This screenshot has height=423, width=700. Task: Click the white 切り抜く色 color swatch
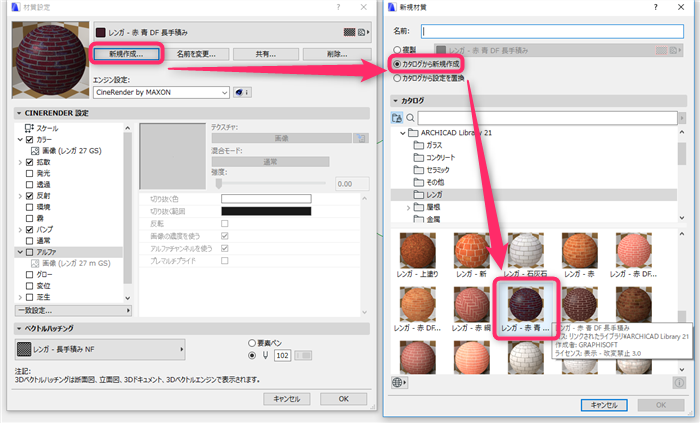tap(266, 199)
